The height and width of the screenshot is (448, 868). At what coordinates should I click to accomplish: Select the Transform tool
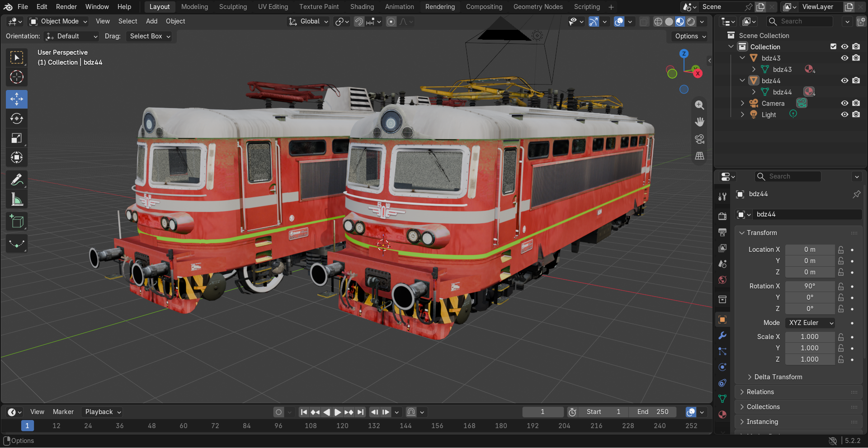(x=17, y=158)
